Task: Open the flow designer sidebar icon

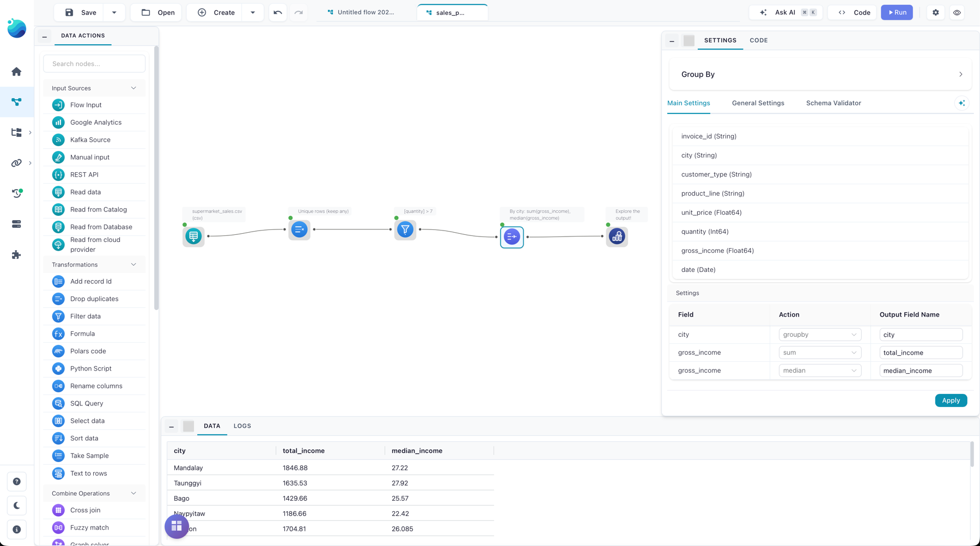Action: (16, 102)
